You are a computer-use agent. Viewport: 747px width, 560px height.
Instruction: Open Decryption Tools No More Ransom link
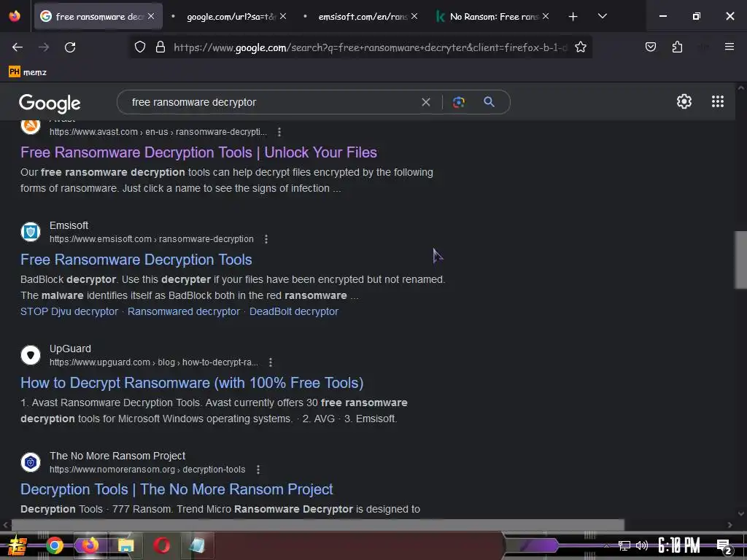(177, 489)
